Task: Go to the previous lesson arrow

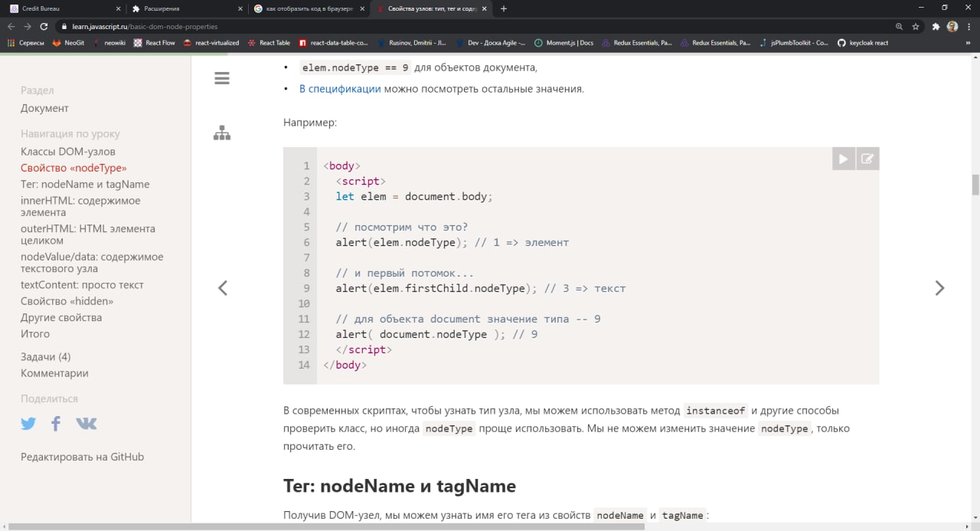Action: click(223, 288)
